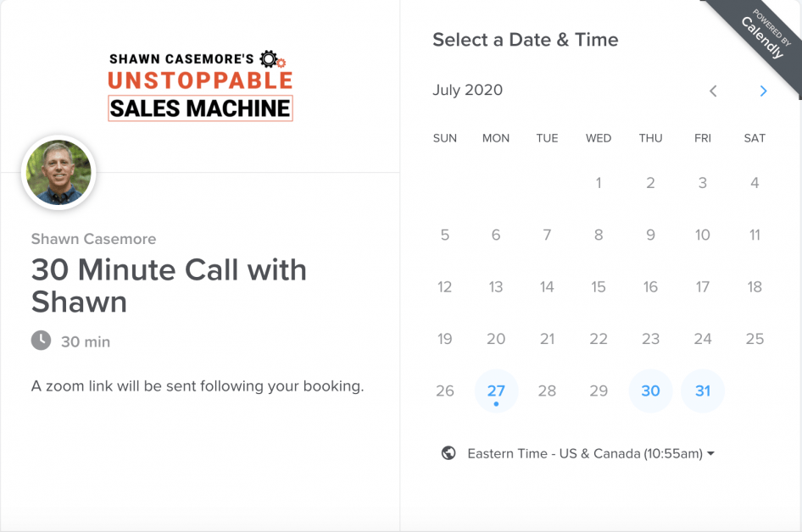Click Shawn Casemore's profile photo
This screenshot has width=802, height=532.
tap(58, 173)
